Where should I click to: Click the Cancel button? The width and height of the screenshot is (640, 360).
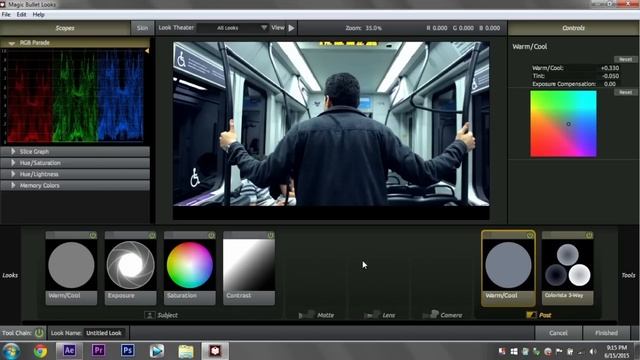pyautogui.click(x=558, y=333)
